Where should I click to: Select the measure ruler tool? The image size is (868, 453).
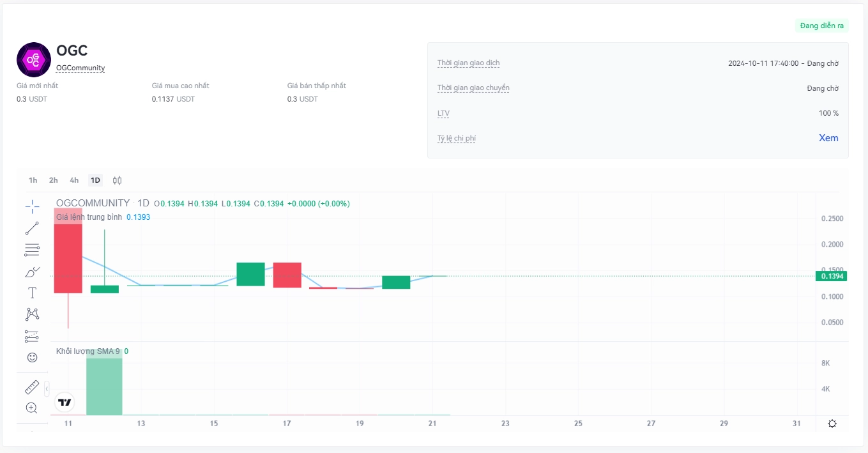click(32, 387)
